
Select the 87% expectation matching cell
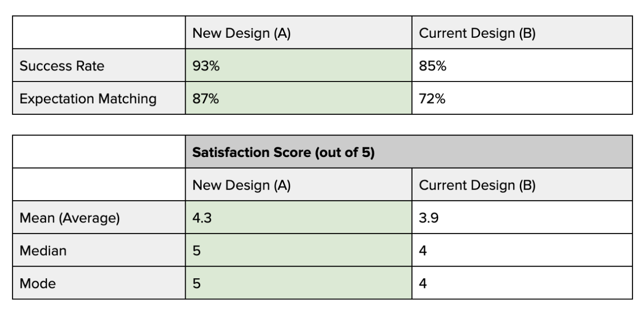(x=298, y=99)
